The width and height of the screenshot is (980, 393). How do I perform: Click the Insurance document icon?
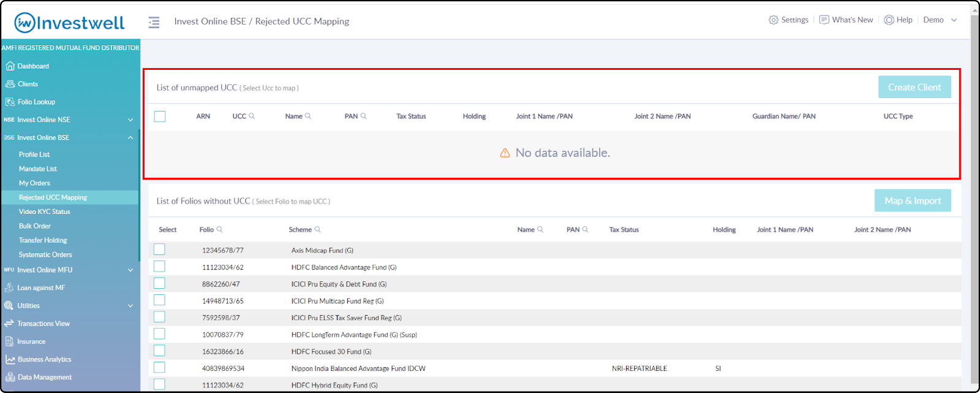pos(9,341)
